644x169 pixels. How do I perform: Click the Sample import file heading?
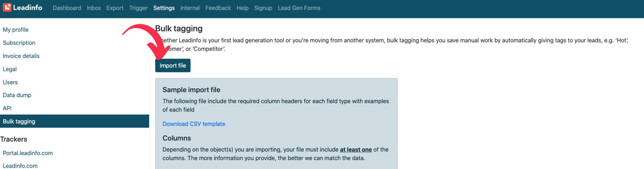(x=191, y=90)
